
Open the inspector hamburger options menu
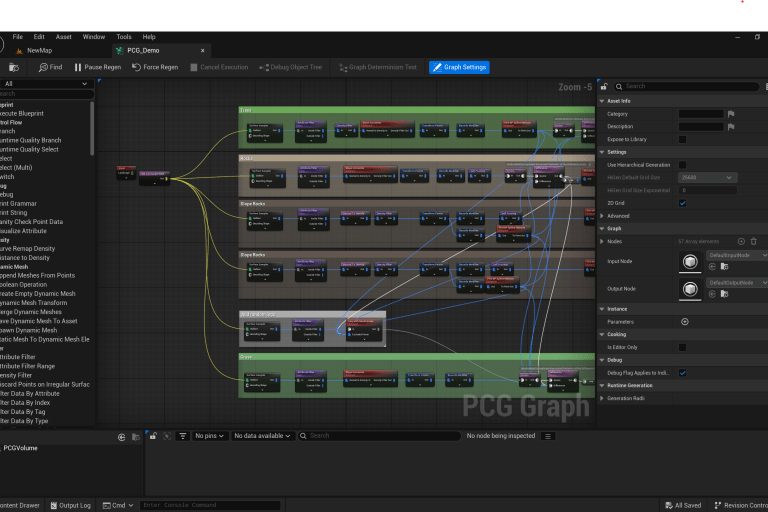pos(548,436)
